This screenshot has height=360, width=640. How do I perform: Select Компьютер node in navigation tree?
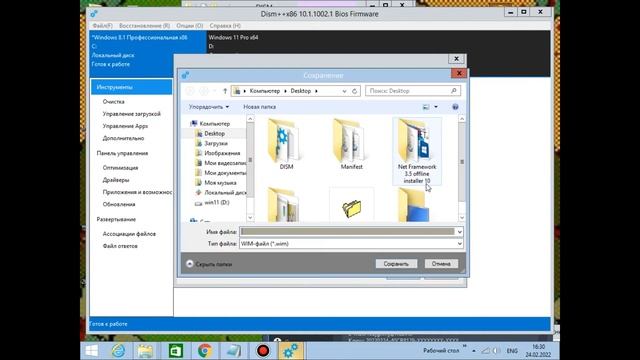click(x=214, y=124)
